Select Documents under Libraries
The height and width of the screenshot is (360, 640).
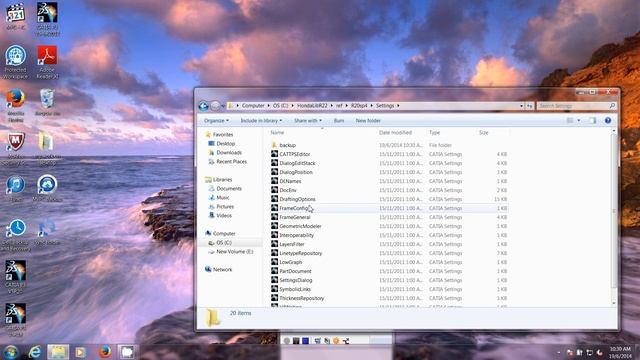(x=229, y=188)
